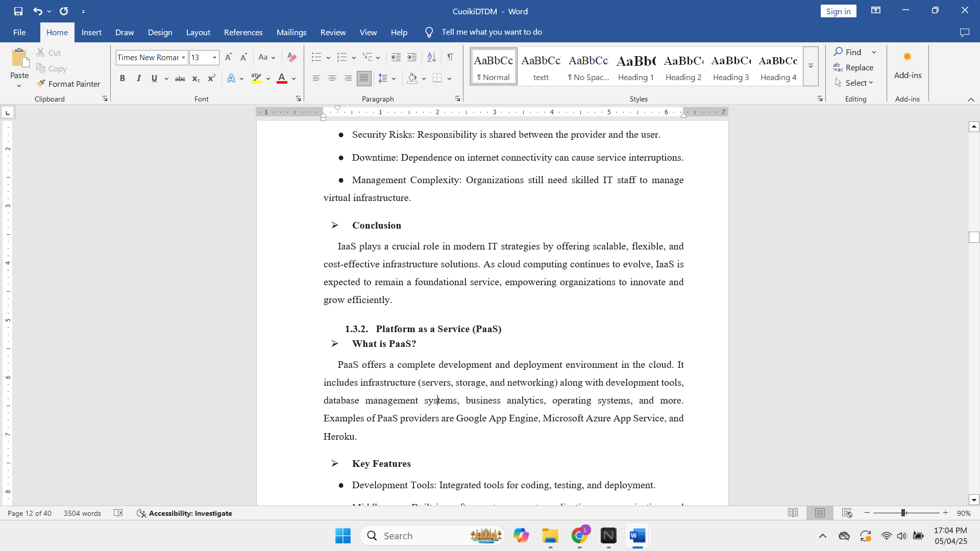Increase font size with grow icon

228,58
